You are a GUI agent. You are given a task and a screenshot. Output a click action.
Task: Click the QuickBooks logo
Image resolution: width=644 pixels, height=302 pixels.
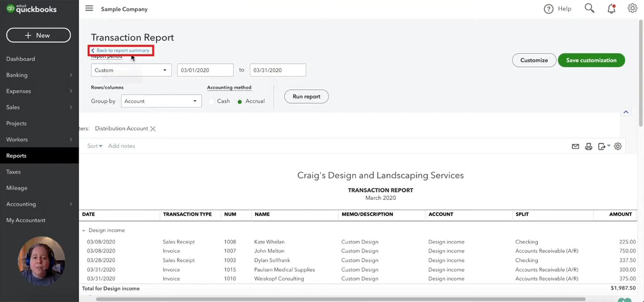point(31,9)
